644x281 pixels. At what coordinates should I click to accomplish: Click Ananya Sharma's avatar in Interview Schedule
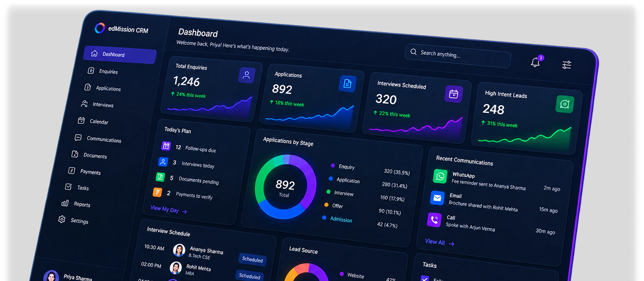(x=179, y=250)
